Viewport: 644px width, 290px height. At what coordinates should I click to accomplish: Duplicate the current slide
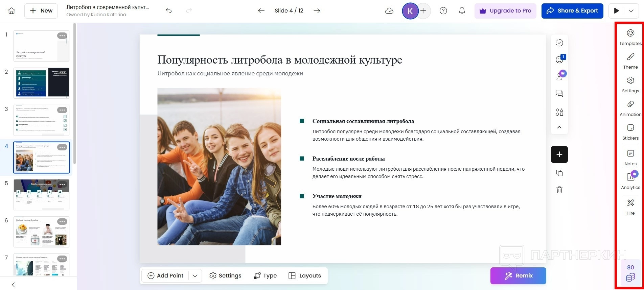(x=559, y=173)
